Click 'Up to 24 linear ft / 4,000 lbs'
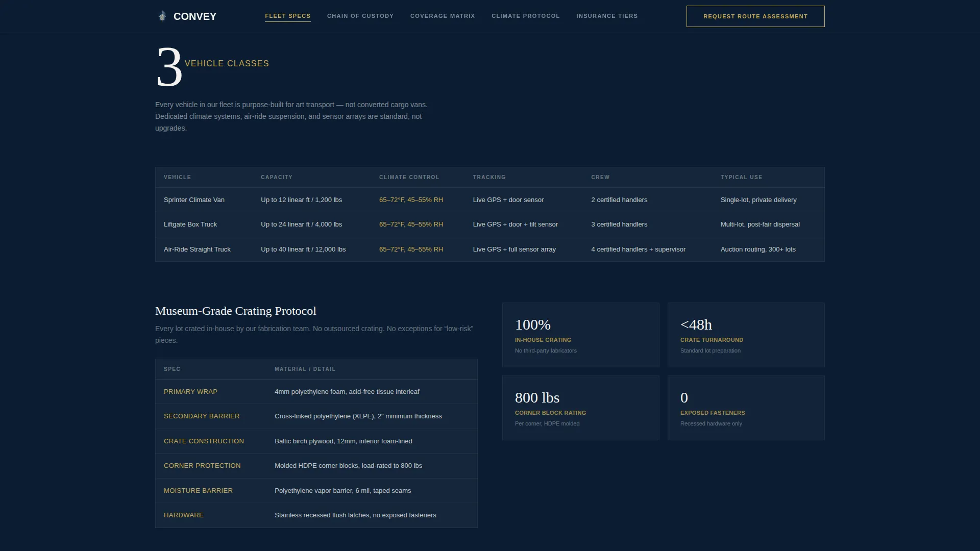 [301, 224]
